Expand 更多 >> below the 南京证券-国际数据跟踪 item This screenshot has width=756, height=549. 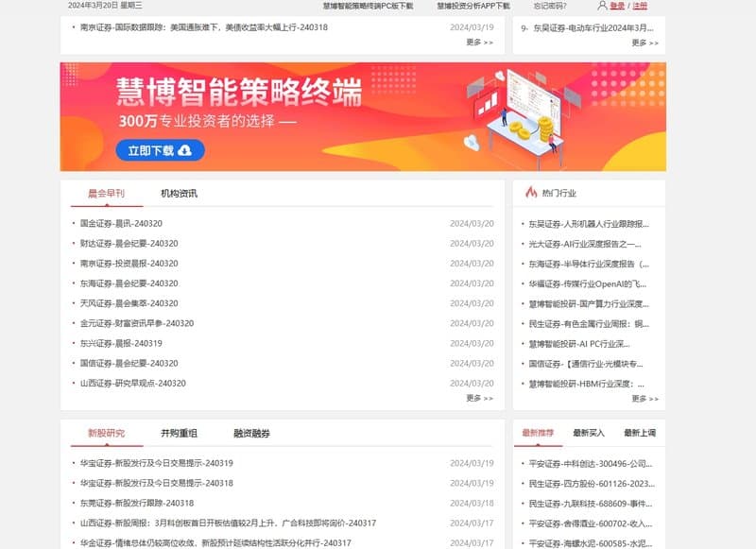(x=479, y=43)
